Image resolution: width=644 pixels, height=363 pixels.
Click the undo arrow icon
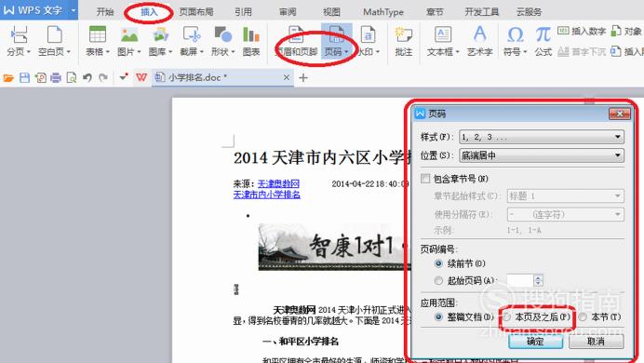pyautogui.click(x=87, y=77)
